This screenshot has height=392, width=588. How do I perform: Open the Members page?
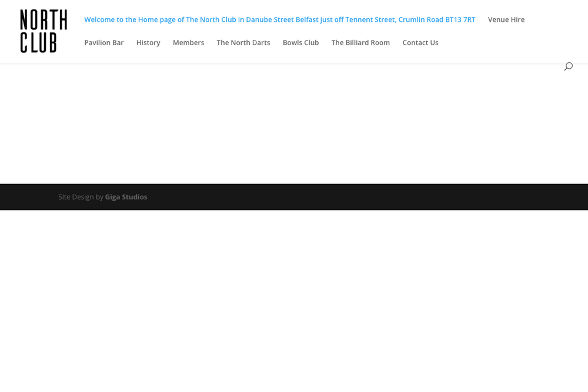pyautogui.click(x=188, y=43)
